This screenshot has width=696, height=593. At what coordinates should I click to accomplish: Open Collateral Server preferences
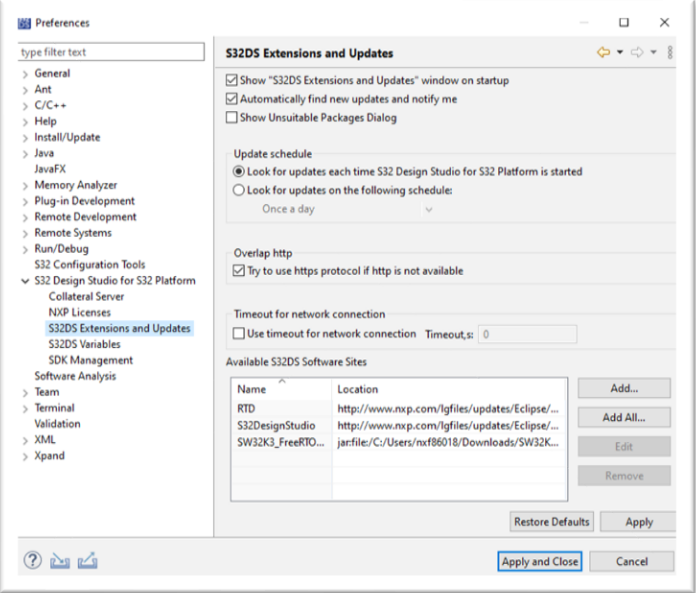(x=86, y=296)
